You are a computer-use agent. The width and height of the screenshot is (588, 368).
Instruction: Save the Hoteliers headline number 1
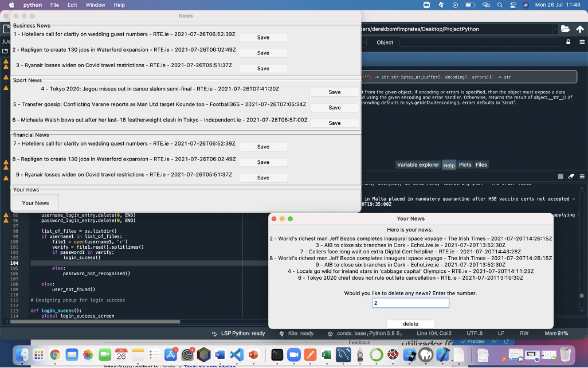(x=263, y=37)
